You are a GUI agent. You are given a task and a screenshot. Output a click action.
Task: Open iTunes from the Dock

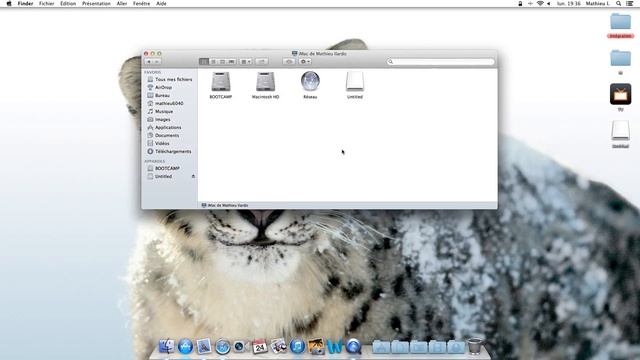[x=298, y=347]
